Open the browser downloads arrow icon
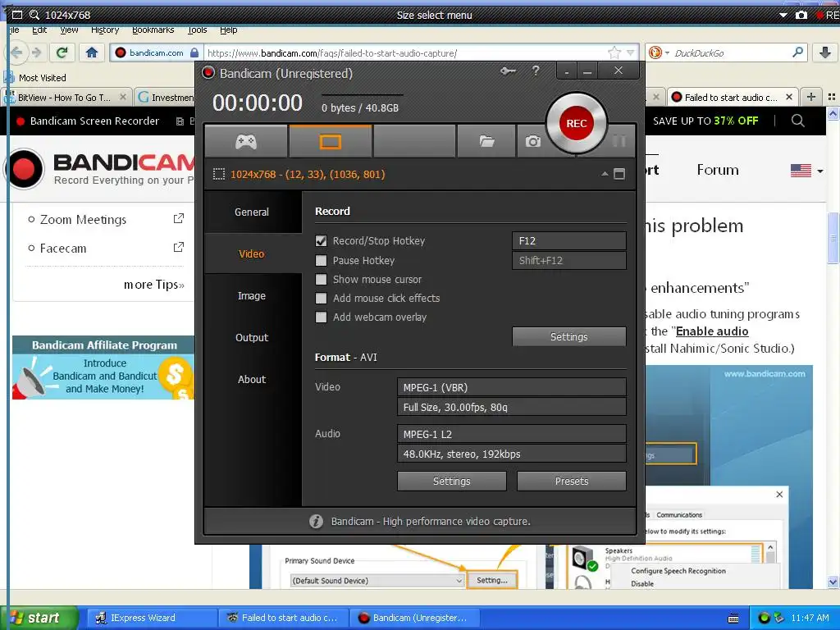This screenshot has width=840, height=630. click(x=825, y=52)
